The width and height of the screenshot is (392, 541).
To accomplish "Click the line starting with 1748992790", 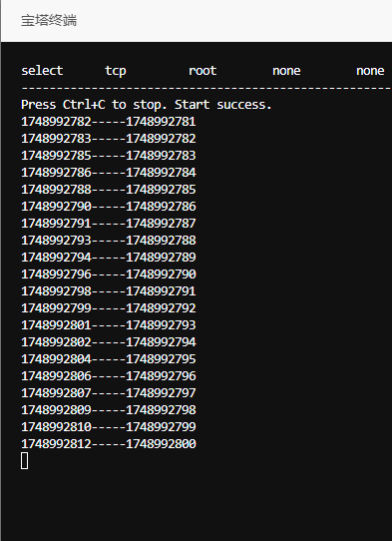I will (109, 207).
